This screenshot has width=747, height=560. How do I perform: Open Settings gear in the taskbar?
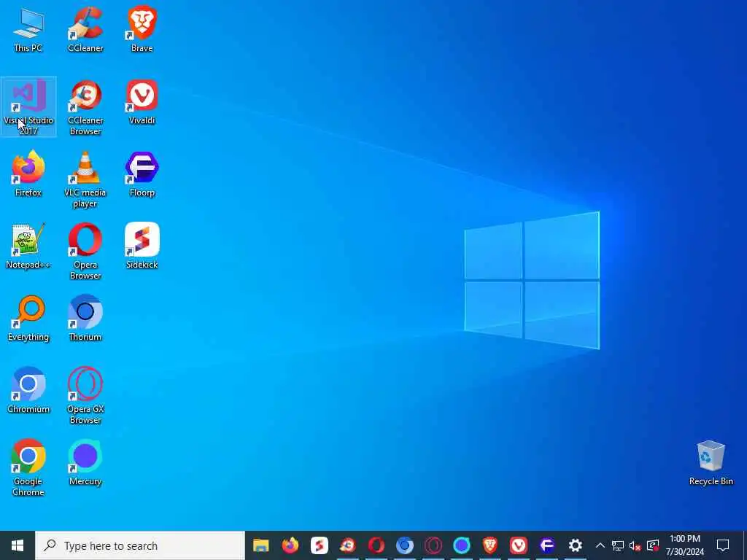(576, 545)
